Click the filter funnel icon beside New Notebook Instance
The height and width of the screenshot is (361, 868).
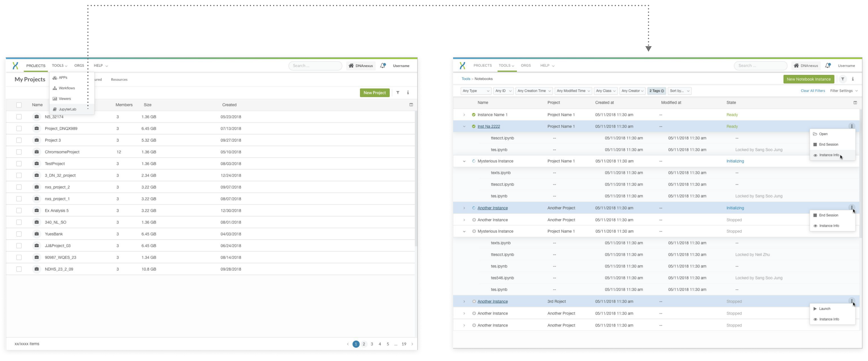[843, 79]
